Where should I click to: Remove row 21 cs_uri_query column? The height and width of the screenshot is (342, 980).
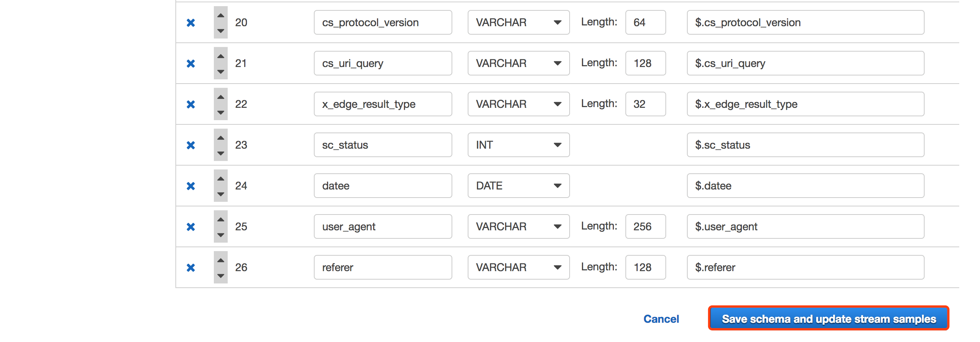click(x=191, y=64)
